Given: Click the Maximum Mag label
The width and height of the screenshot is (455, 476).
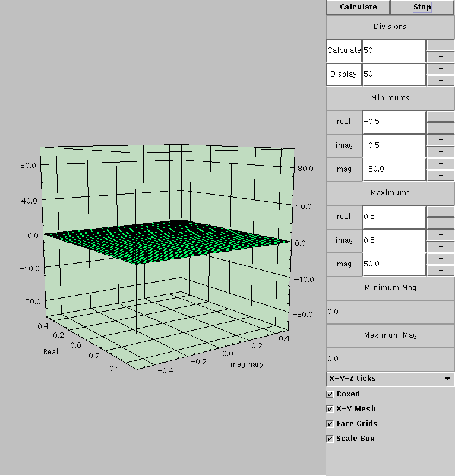Looking at the screenshot, I should pyautogui.click(x=391, y=335).
